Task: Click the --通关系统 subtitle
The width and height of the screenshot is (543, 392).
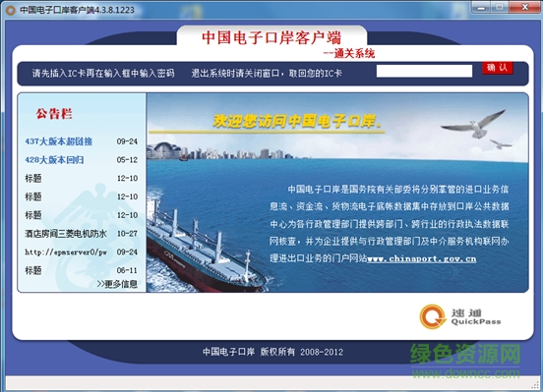Action: pos(349,53)
